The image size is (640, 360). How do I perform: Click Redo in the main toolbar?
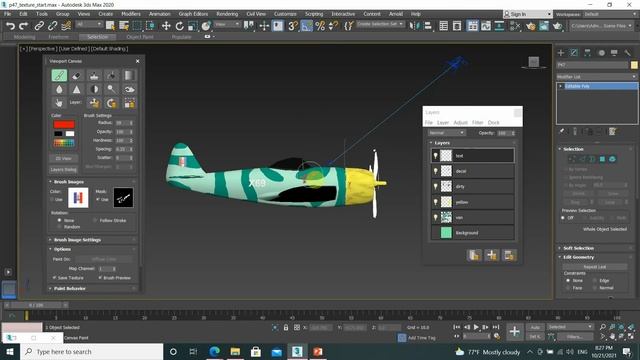[24, 26]
